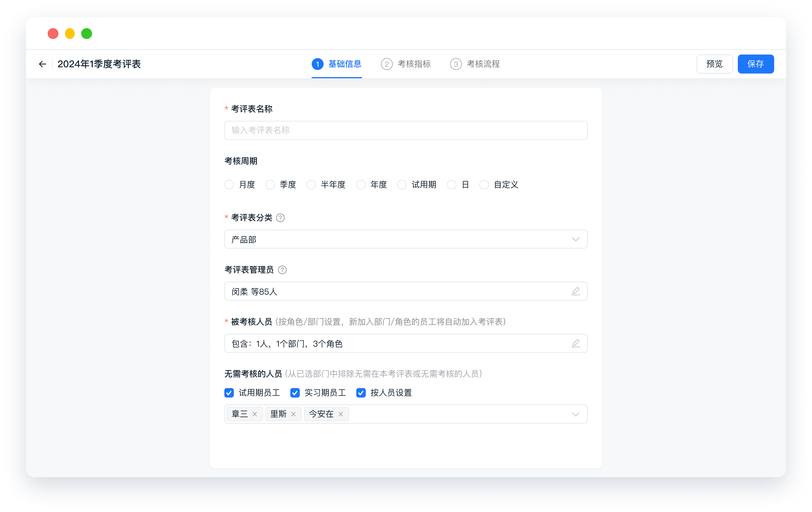
Task: Select the 季度 radio option
Action: (270, 185)
